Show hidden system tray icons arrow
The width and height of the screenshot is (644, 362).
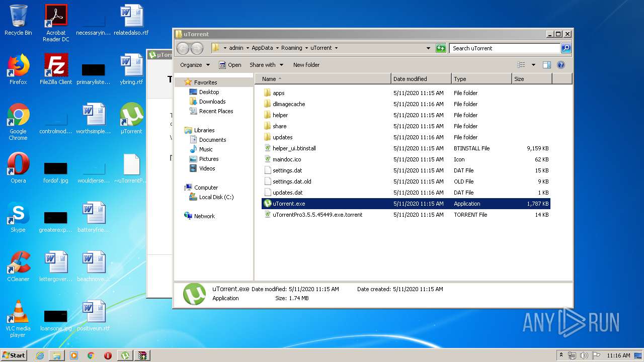tap(561, 355)
